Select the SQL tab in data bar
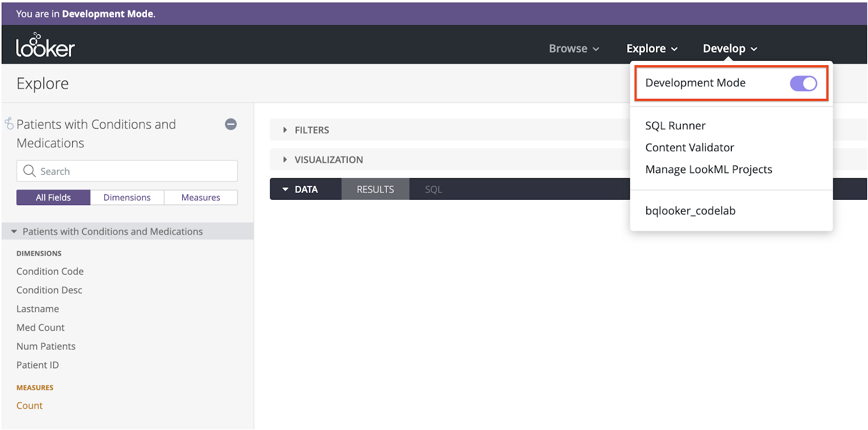This screenshot has width=868, height=430. click(x=433, y=189)
